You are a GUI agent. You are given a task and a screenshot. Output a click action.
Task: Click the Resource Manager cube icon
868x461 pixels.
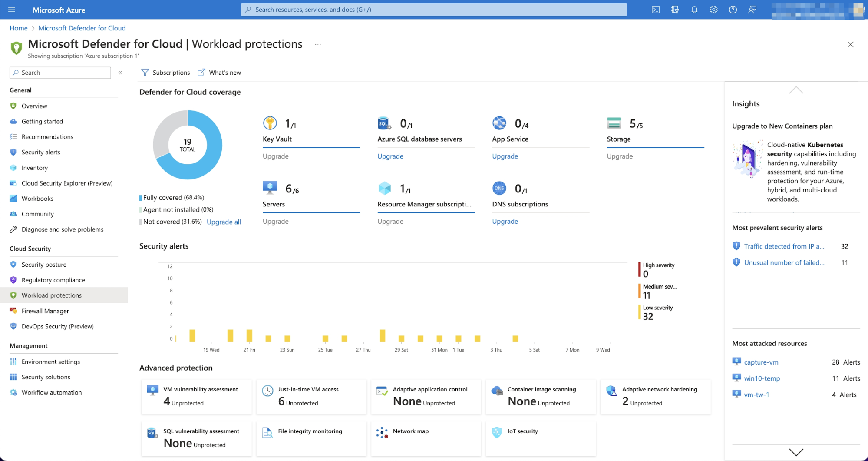(x=385, y=188)
